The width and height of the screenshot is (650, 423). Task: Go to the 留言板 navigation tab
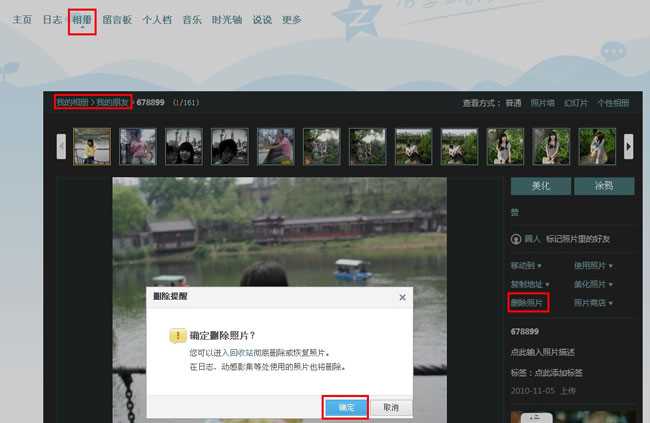118,19
